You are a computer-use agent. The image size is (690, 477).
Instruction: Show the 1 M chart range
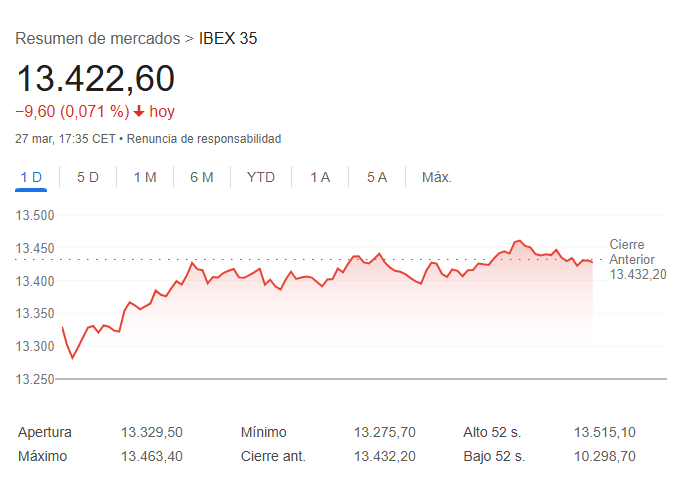tap(145, 177)
